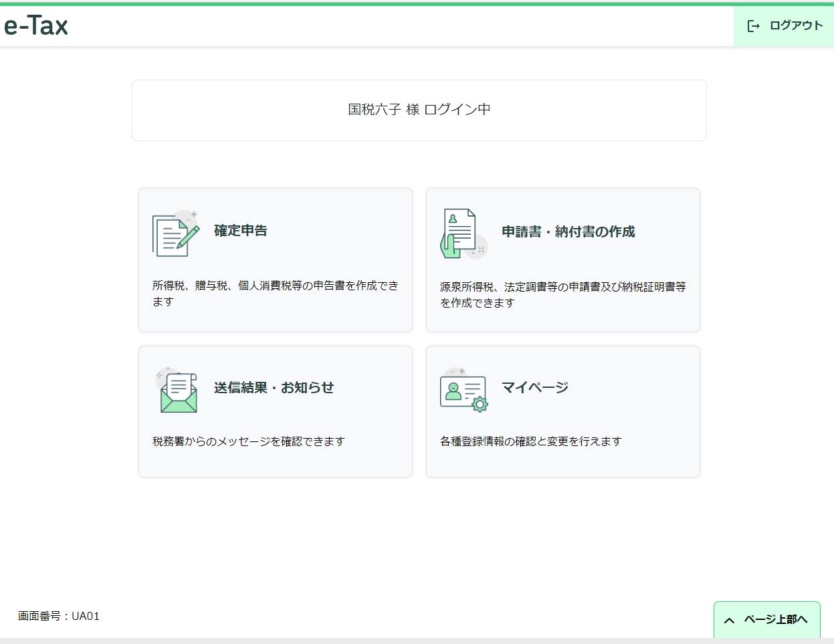Select the マイページ heading text

pyautogui.click(x=535, y=387)
